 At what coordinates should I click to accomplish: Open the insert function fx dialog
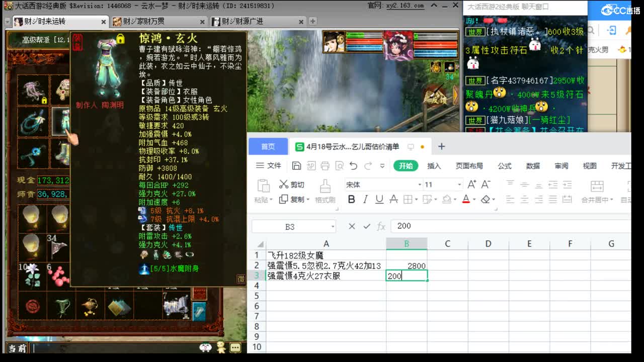381,227
